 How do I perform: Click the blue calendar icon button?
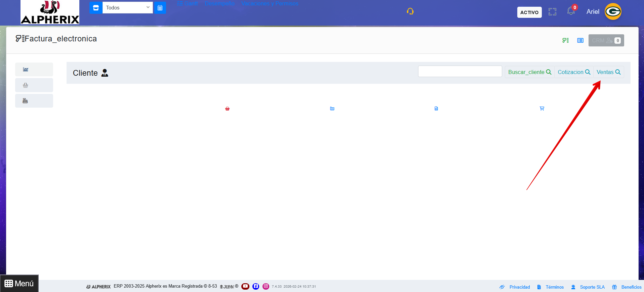(160, 8)
